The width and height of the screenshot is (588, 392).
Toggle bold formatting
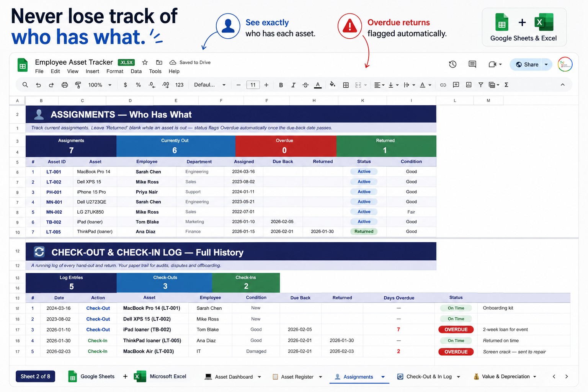point(281,85)
